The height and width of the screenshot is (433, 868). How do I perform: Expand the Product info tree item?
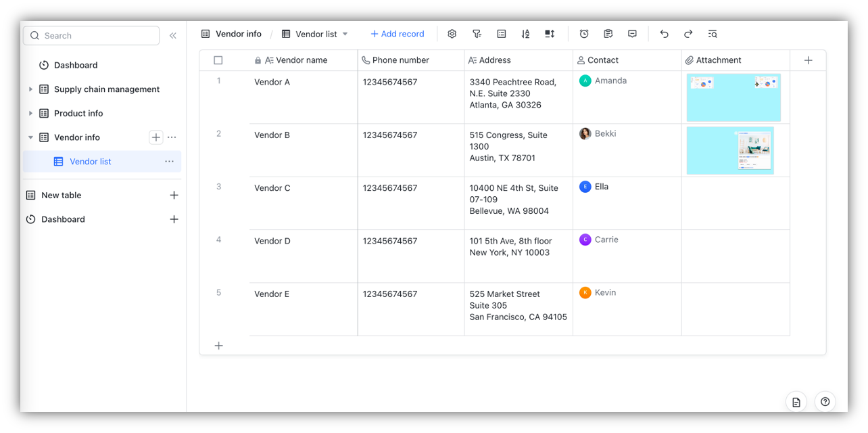click(x=30, y=113)
